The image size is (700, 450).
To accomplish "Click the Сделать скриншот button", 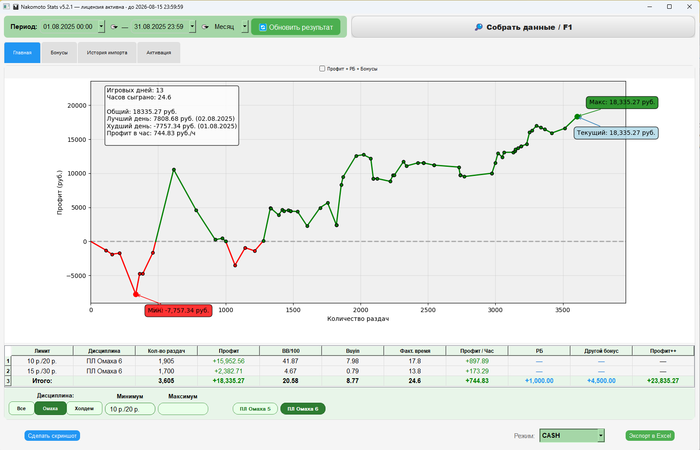I will [x=52, y=436].
